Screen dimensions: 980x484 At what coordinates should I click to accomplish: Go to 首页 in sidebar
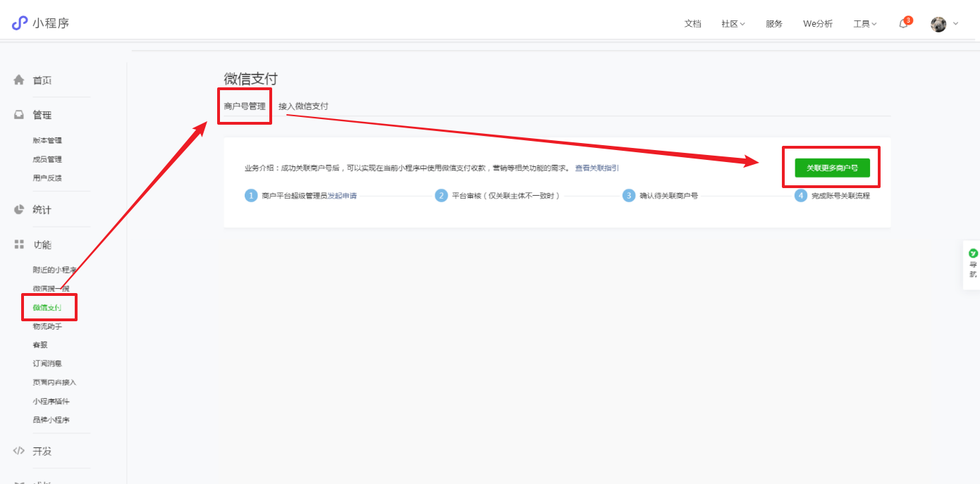click(42, 80)
